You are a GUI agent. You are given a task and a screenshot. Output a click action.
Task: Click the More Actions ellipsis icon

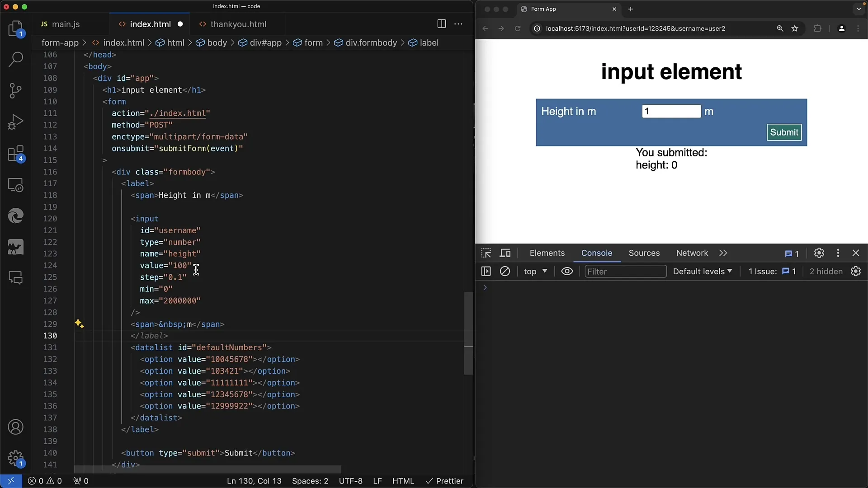click(458, 24)
